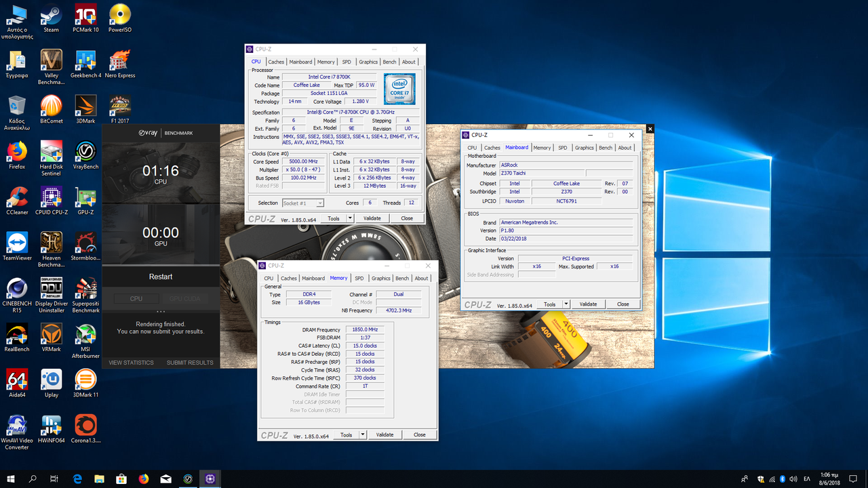The height and width of the screenshot is (488, 868).
Task: Click the Close button in Mainboard CPU-Z window
Action: pyautogui.click(x=623, y=304)
